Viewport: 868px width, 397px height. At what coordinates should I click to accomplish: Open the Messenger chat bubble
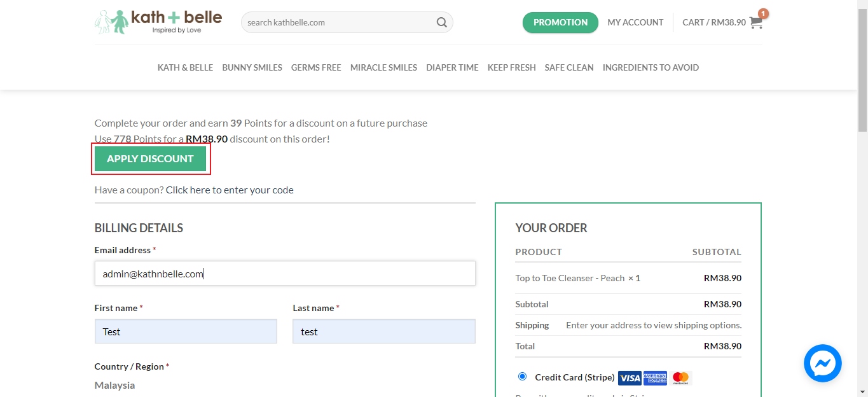(x=822, y=363)
